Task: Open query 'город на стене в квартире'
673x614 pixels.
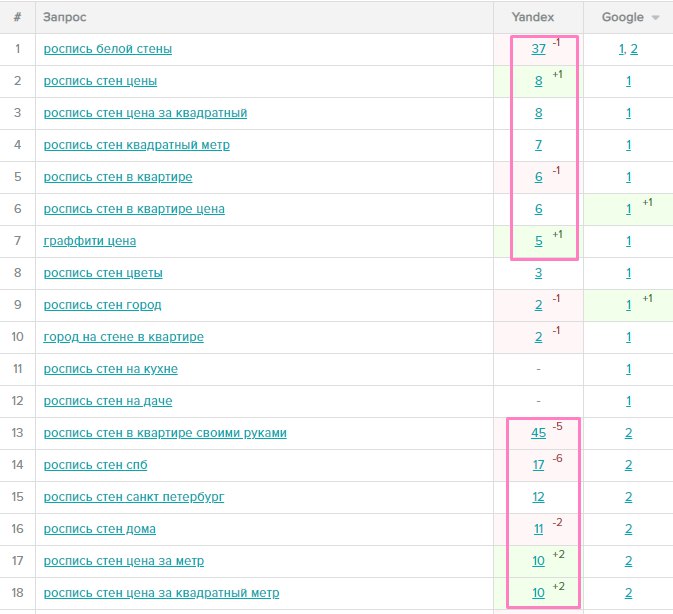Action: click(124, 337)
